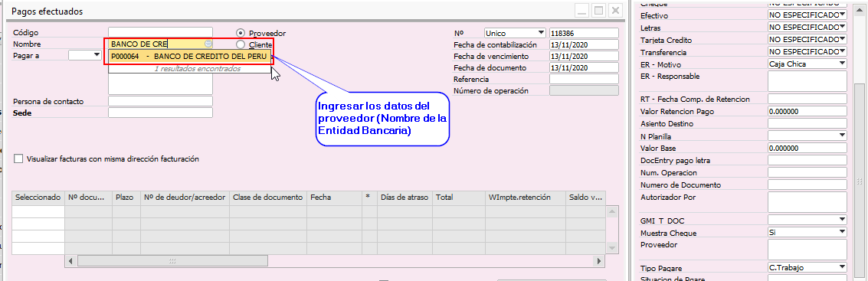Maximize the Pagos efectuados window

598,11
